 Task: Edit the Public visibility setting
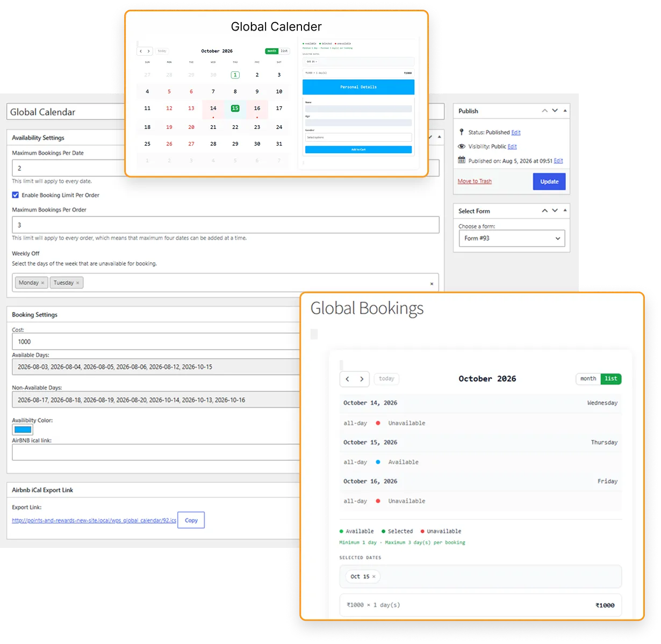(x=512, y=146)
